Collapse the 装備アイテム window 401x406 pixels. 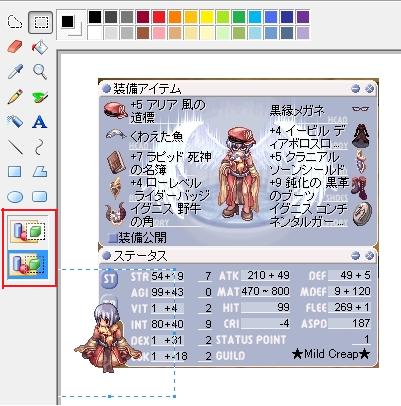coord(356,89)
